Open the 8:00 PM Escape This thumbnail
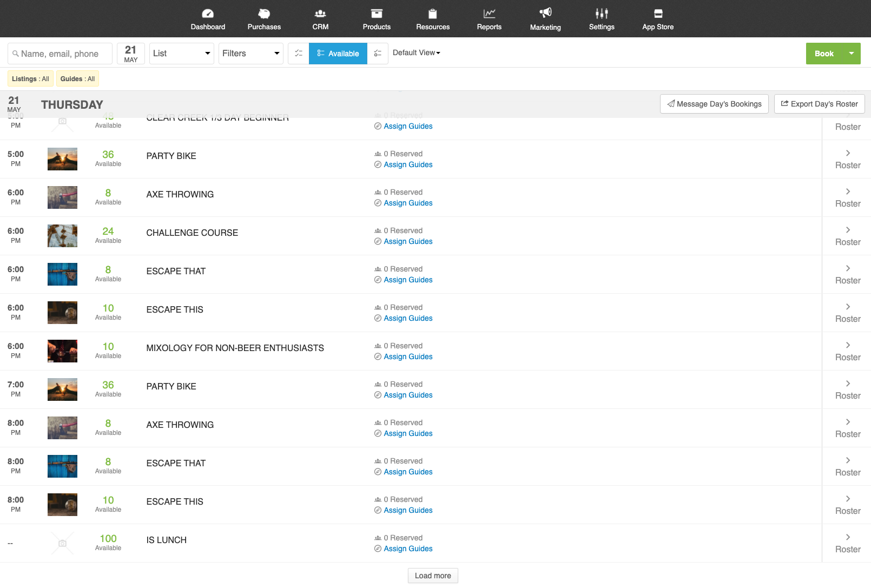Viewport: 871px width, 588px height. coord(62,505)
